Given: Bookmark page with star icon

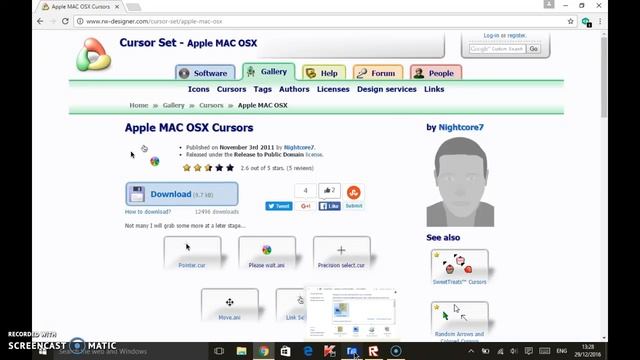Looking at the screenshot, I should coord(571,21).
